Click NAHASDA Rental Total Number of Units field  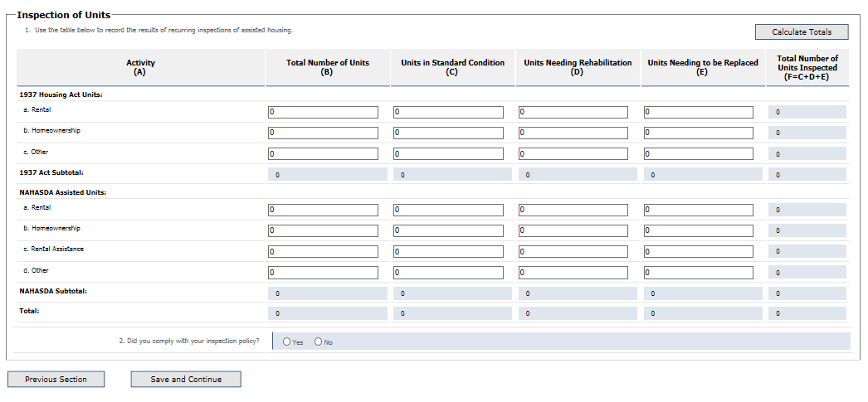[x=323, y=210]
